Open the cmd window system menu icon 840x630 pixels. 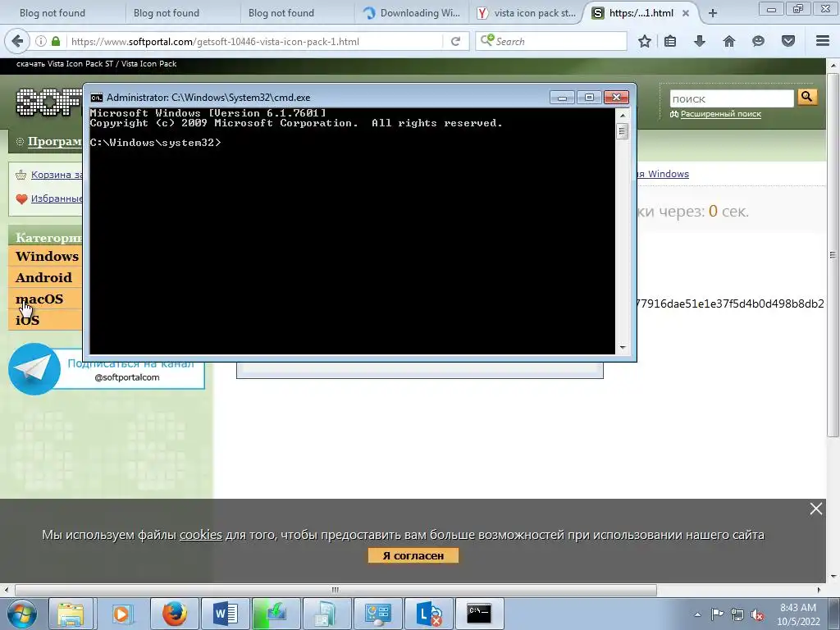click(97, 98)
